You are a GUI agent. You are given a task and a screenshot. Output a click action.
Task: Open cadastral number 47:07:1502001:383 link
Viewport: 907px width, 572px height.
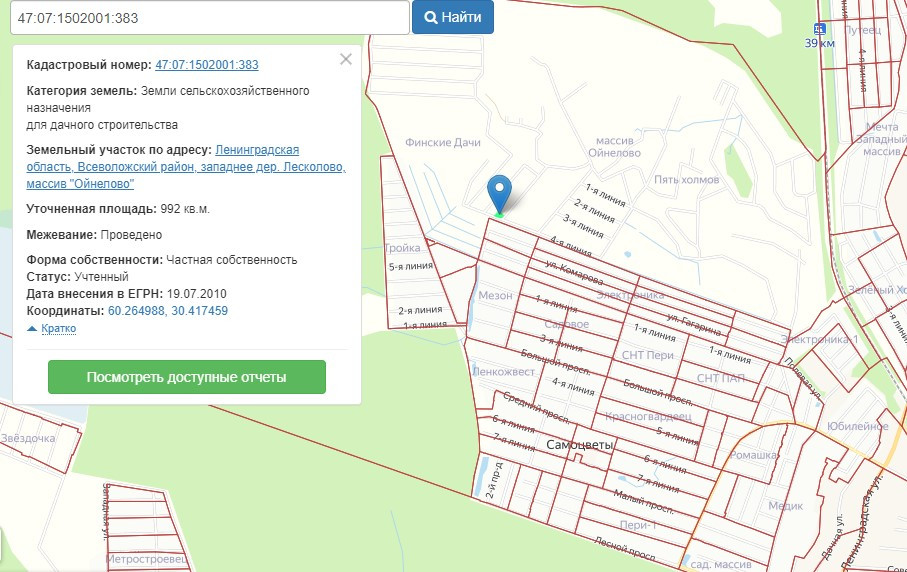coord(207,65)
